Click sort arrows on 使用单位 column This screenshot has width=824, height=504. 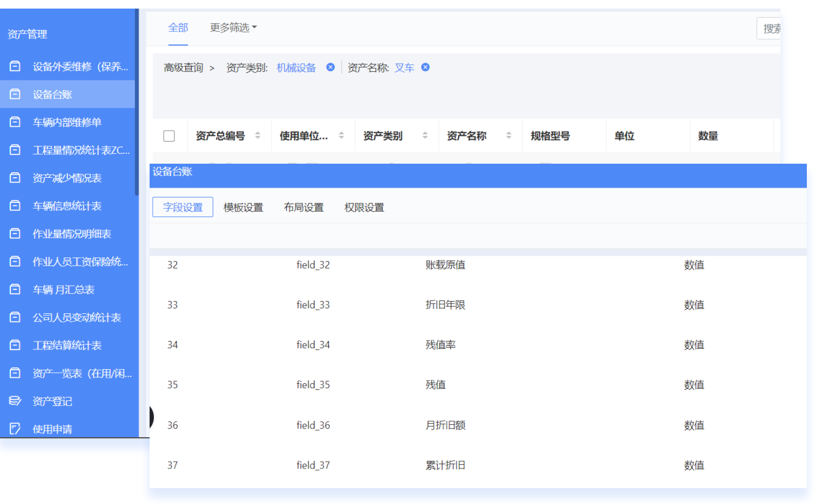(341, 136)
